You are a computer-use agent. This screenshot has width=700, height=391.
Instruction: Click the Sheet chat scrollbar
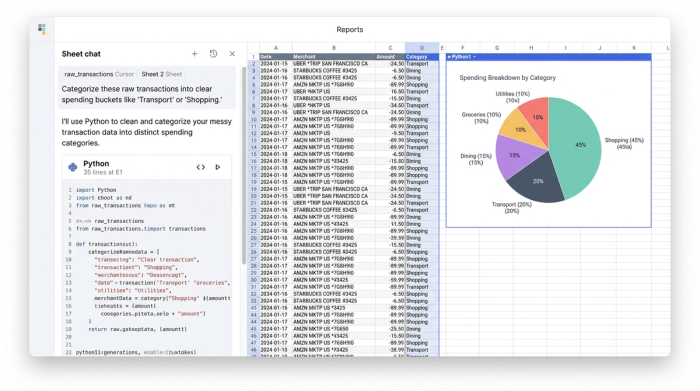pyautogui.click(x=244, y=165)
